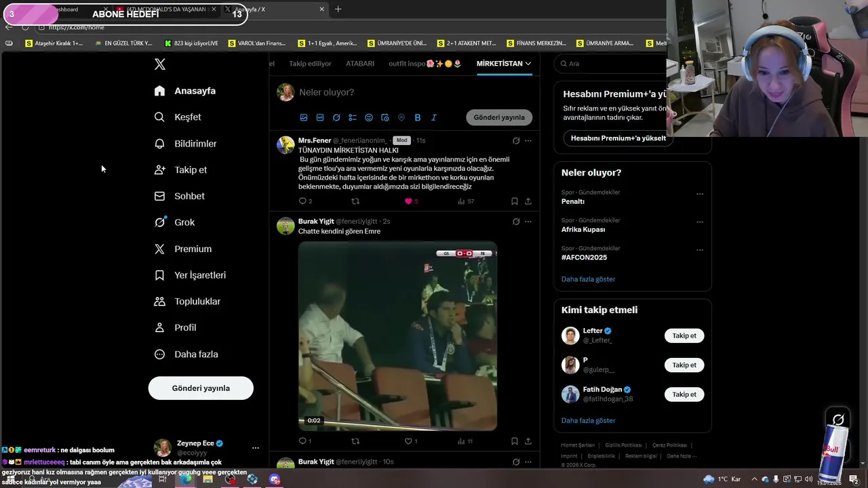Share Mrs.Fener post
Image resolution: width=868 pixels, height=488 pixels.
tap(528, 201)
